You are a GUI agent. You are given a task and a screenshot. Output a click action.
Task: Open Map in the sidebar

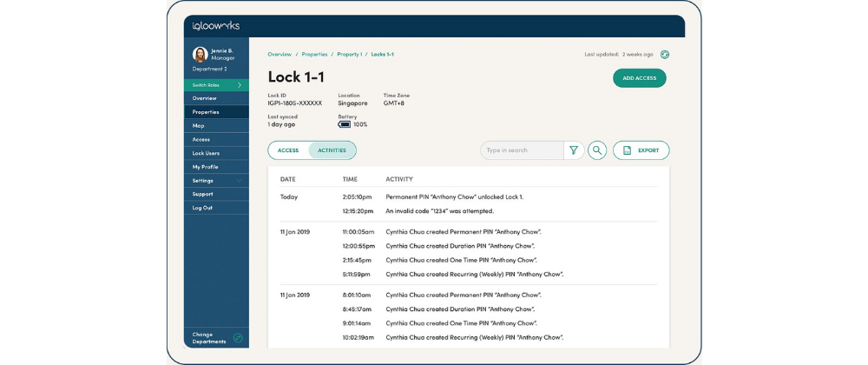(x=216, y=126)
